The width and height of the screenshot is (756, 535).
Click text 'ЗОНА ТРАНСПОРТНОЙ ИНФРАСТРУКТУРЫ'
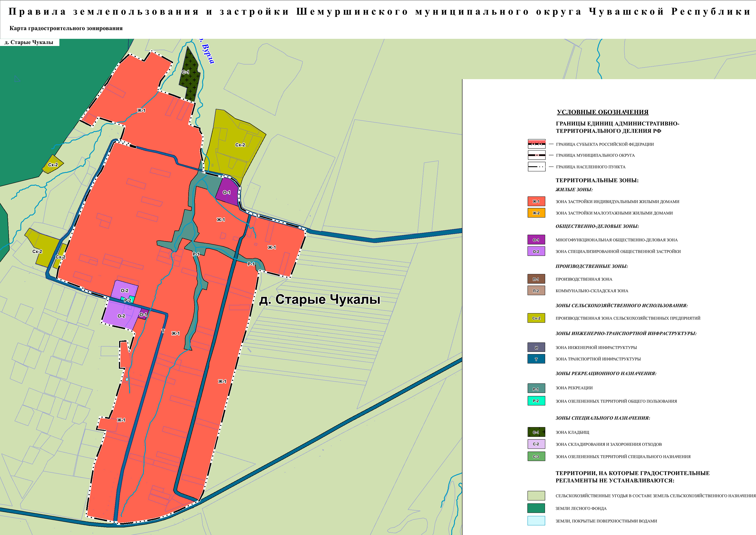click(x=598, y=359)
